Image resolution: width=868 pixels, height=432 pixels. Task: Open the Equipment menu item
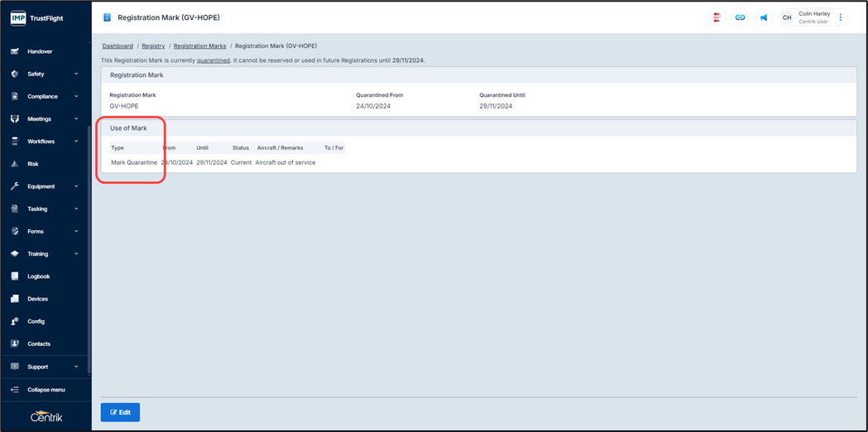point(40,186)
